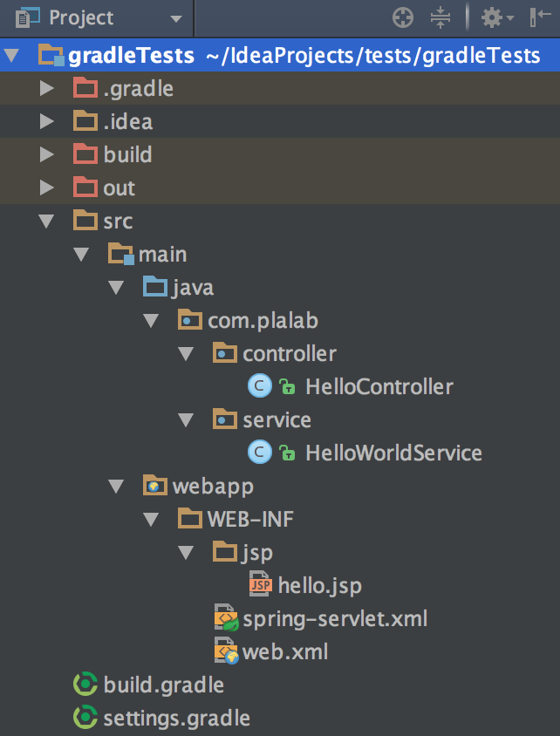
Task: Click the Hide panel icon
Action: (x=540, y=17)
